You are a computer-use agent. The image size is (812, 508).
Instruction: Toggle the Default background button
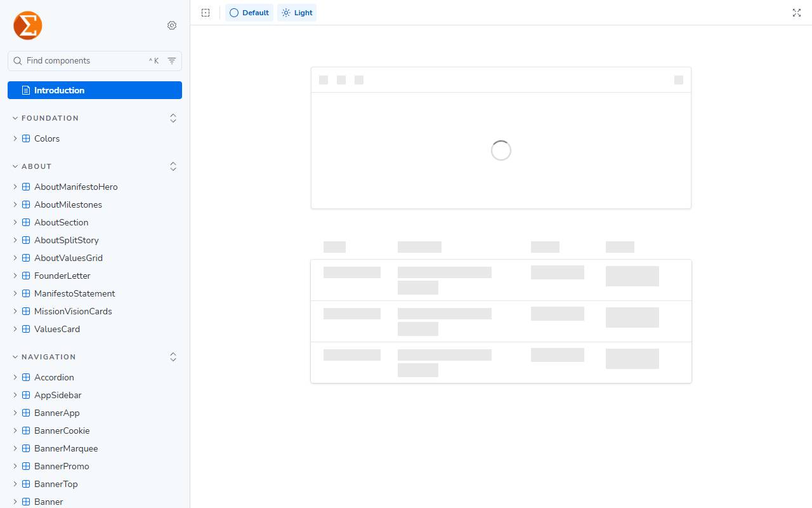click(x=249, y=13)
